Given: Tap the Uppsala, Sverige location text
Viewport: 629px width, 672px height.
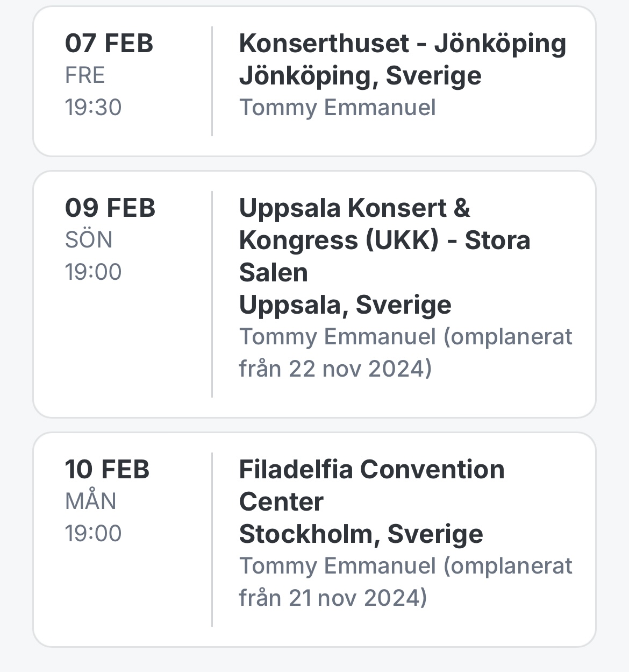Looking at the screenshot, I should tap(345, 305).
